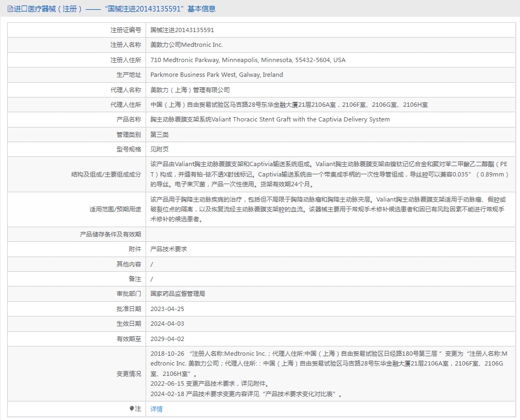
Task: Click the 批准日期 label
Action: pyautogui.click(x=129, y=309)
